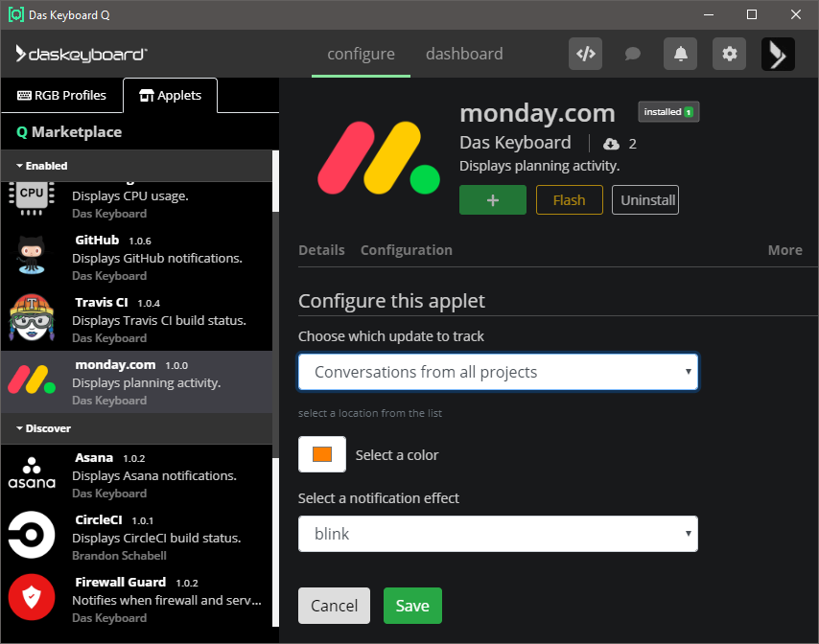Image resolution: width=819 pixels, height=644 pixels.
Task: Select the Asana 1.0.2 applet title
Action: coord(109,458)
